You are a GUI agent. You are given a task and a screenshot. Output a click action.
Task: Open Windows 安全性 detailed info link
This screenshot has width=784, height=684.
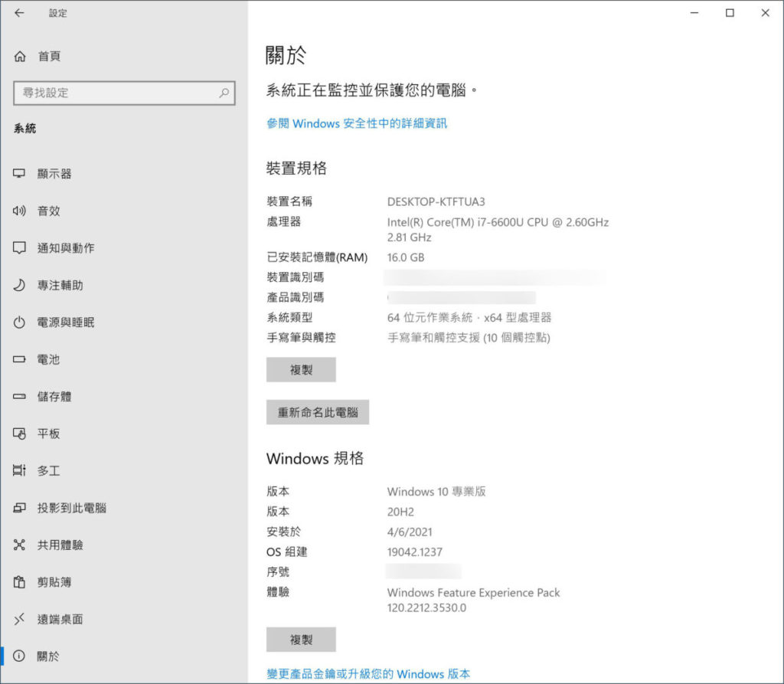pyautogui.click(x=357, y=123)
